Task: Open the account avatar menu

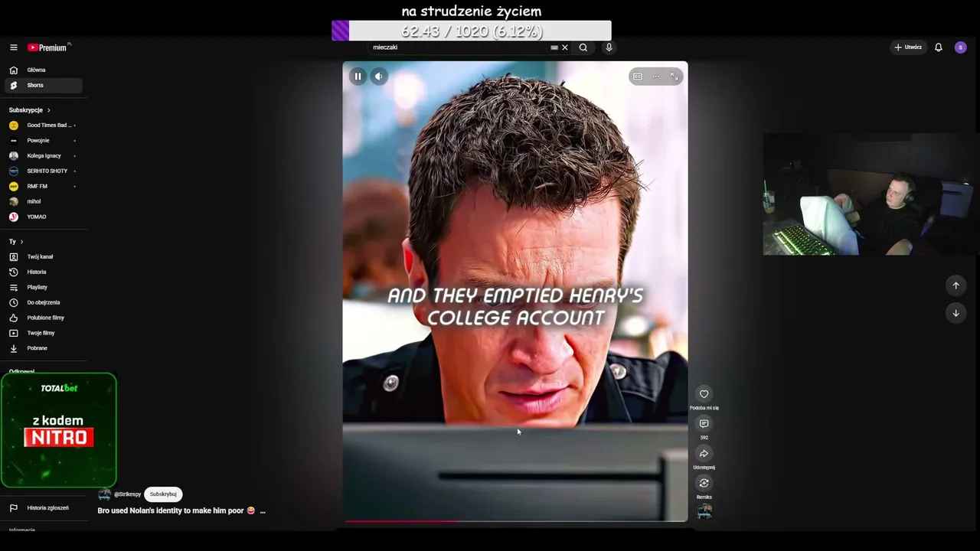Action: 961,47
